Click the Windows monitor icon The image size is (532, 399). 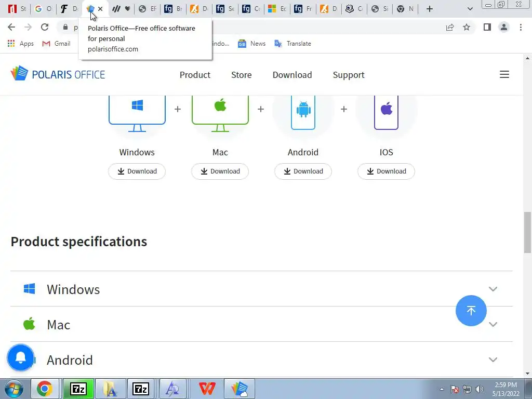[137, 113]
